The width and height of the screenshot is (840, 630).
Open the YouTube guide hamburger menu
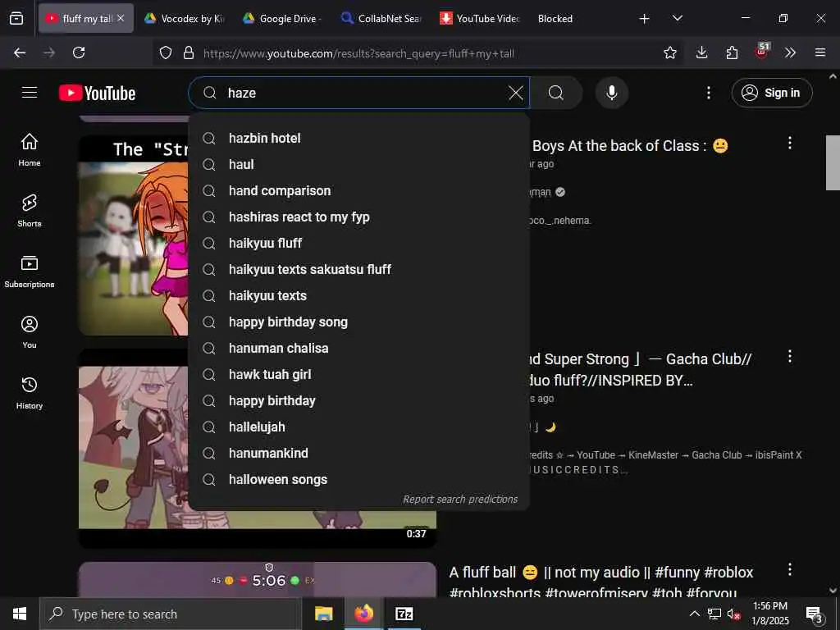click(x=30, y=93)
